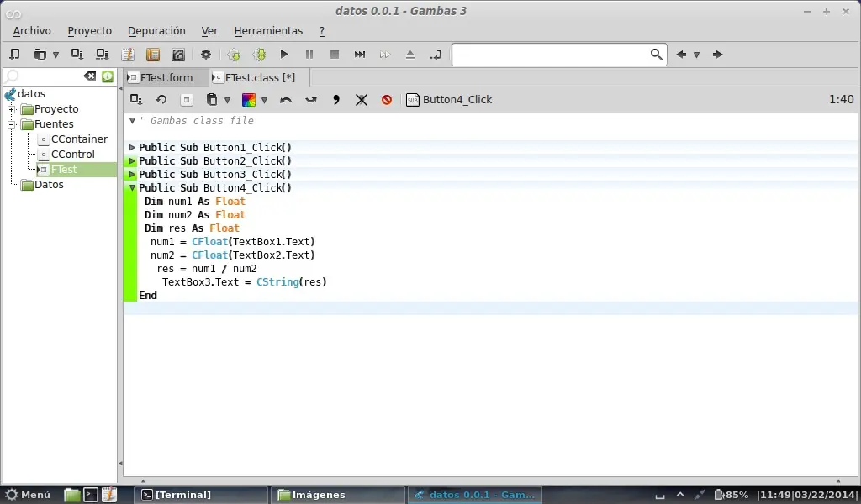Collapse the Gambas class file comment fold
This screenshot has width=861, height=504.
[x=132, y=121]
